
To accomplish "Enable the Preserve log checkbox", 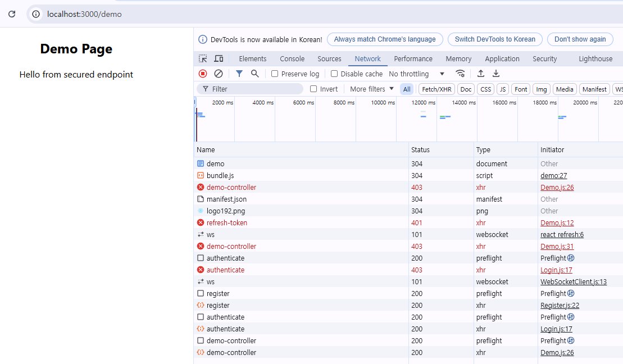I will 275,74.
